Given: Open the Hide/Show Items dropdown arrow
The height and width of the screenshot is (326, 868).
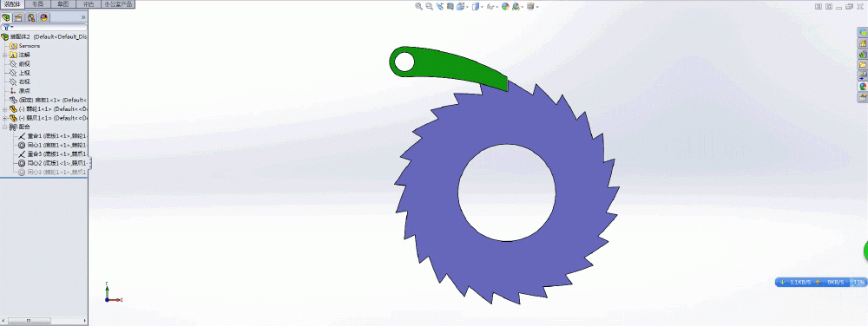Looking at the screenshot, I should pyautogui.click(x=497, y=7).
